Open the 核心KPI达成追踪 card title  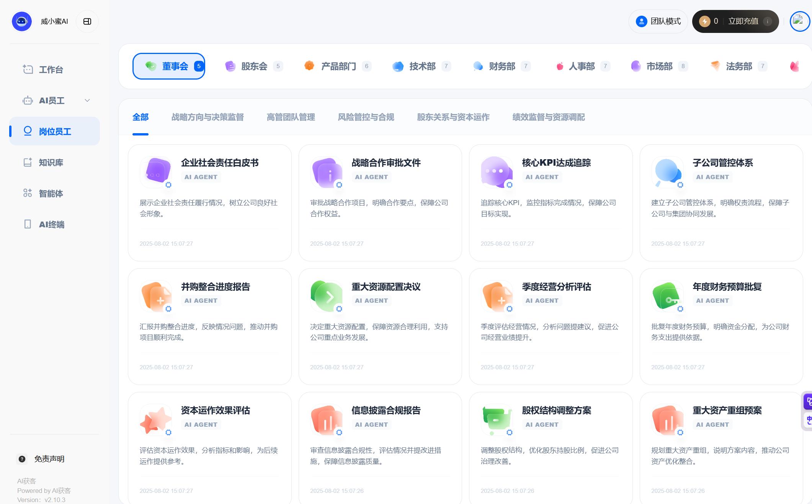[556, 163]
